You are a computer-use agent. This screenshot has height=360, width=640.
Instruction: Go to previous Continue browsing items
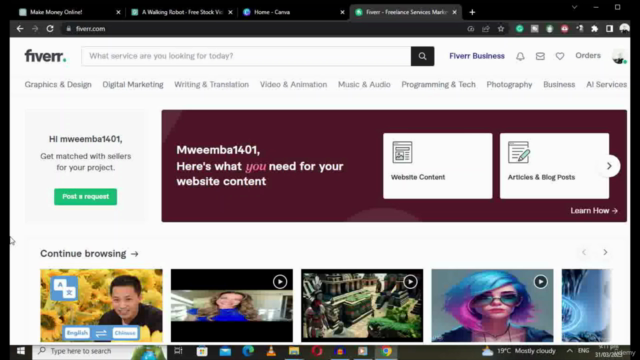click(x=584, y=253)
